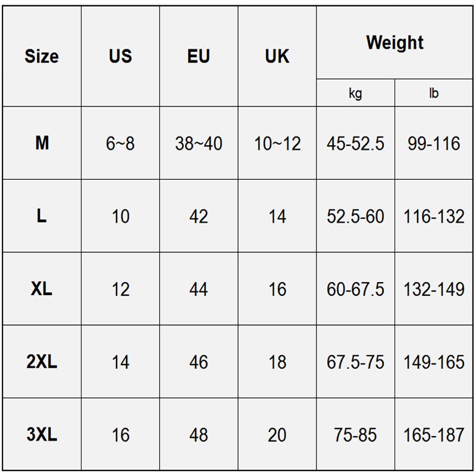Click the 75-85 kg cell
Viewport: 476px width, 476px height.
point(355,435)
